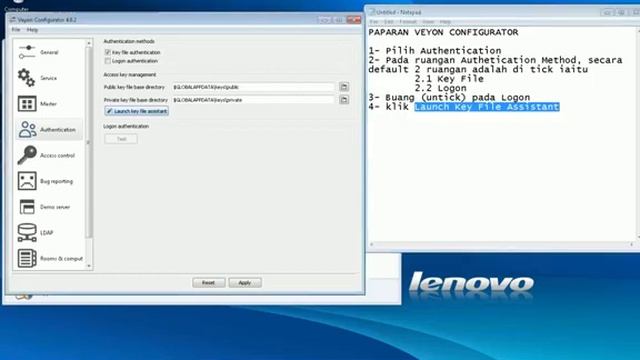Select the Authentication users icon
This screenshot has width=640, height=360.
coord(27,129)
